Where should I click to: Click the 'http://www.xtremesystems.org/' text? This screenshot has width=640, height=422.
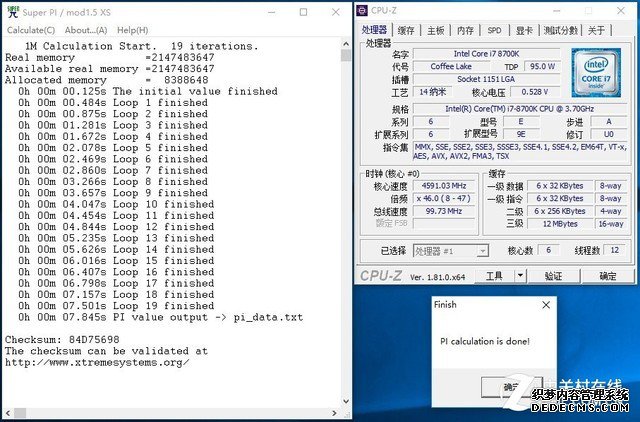[x=97, y=362]
